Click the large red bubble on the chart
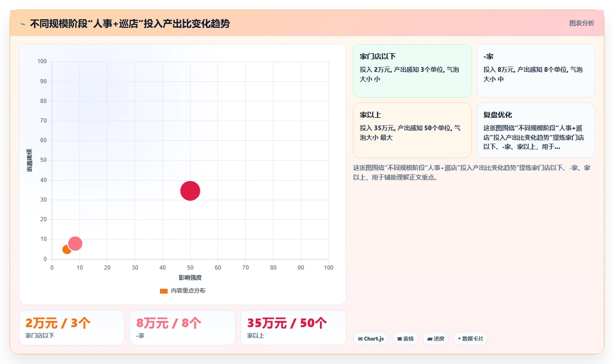 (190, 191)
